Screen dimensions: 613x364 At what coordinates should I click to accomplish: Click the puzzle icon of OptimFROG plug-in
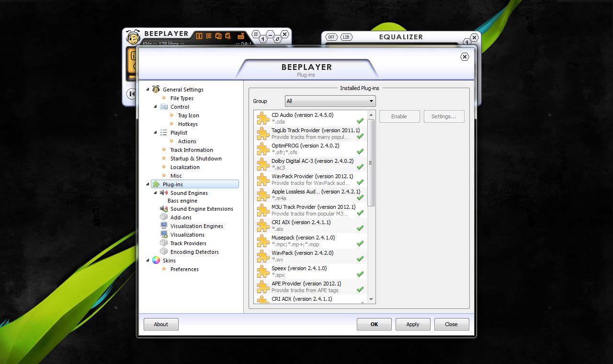point(263,148)
